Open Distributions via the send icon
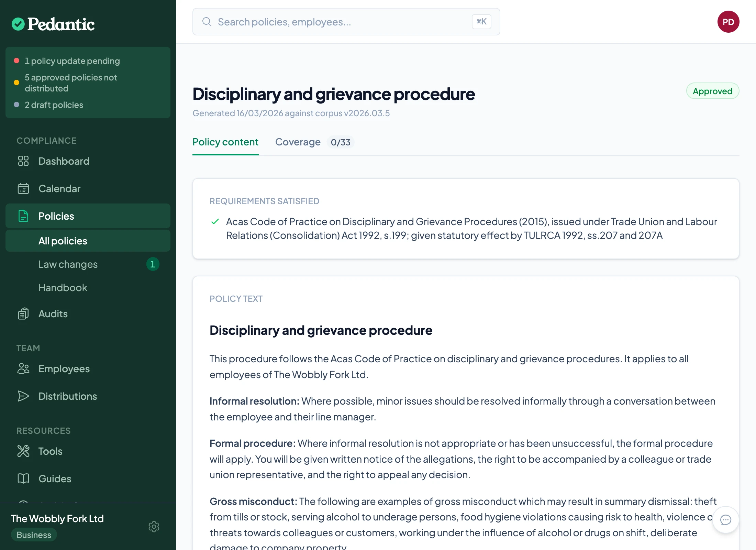756x550 pixels. click(x=23, y=396)
